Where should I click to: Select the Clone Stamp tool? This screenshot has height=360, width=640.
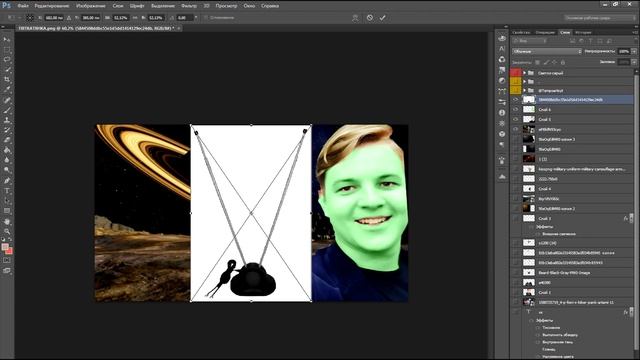coord(7,120)
